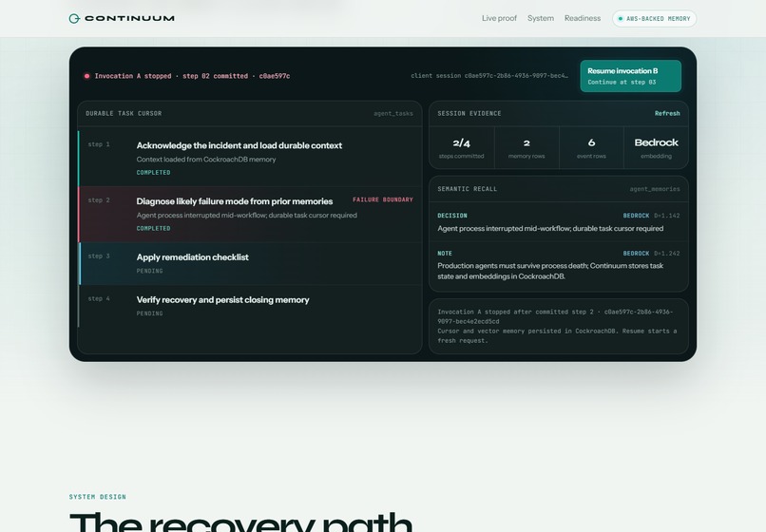Click the Invocation A stopped status text
Screen dimensions: 766x532
[192, 76]
